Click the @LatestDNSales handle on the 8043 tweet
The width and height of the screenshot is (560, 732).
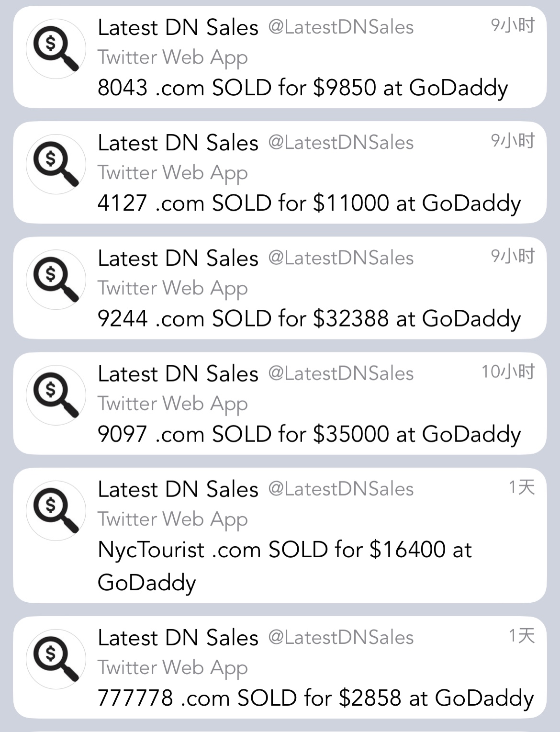tap(341, 27)
